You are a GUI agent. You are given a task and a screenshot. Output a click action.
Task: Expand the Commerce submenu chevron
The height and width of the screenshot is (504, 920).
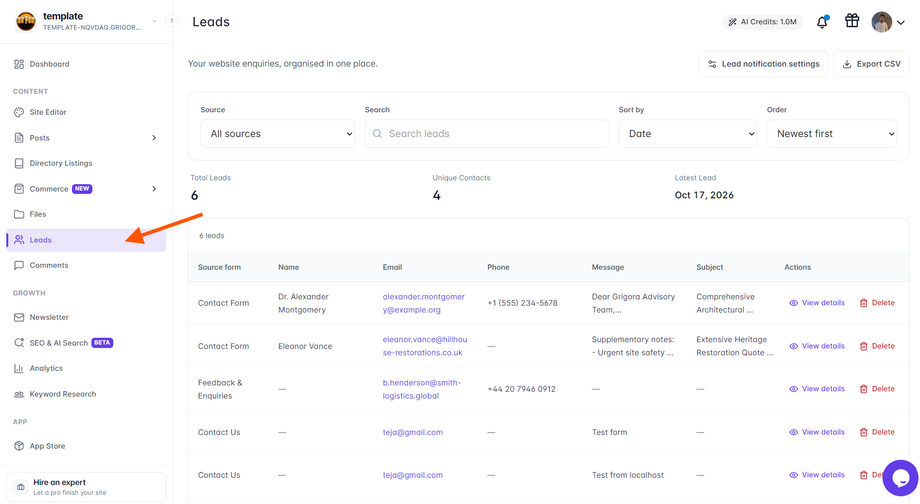click(x=154, y=189)
